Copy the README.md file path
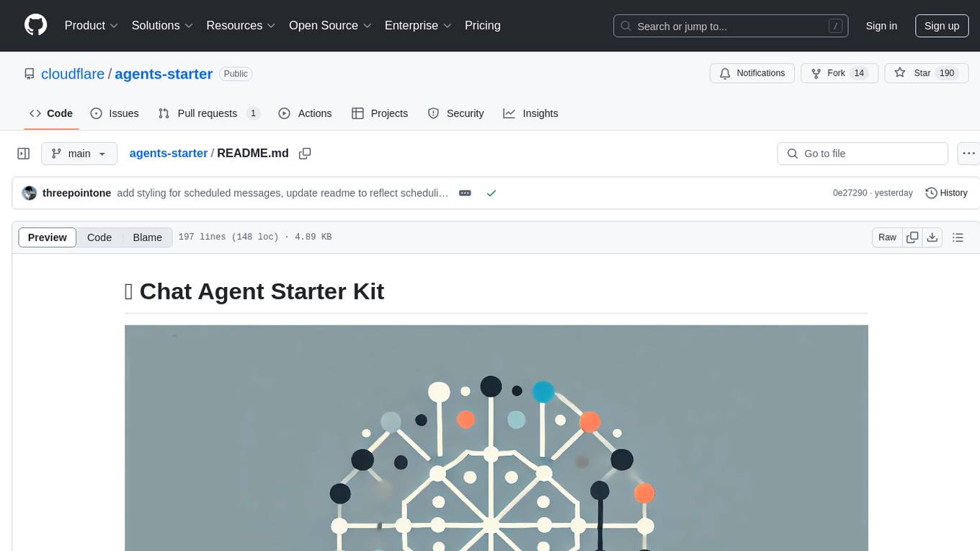 click(x=305, y=154)
